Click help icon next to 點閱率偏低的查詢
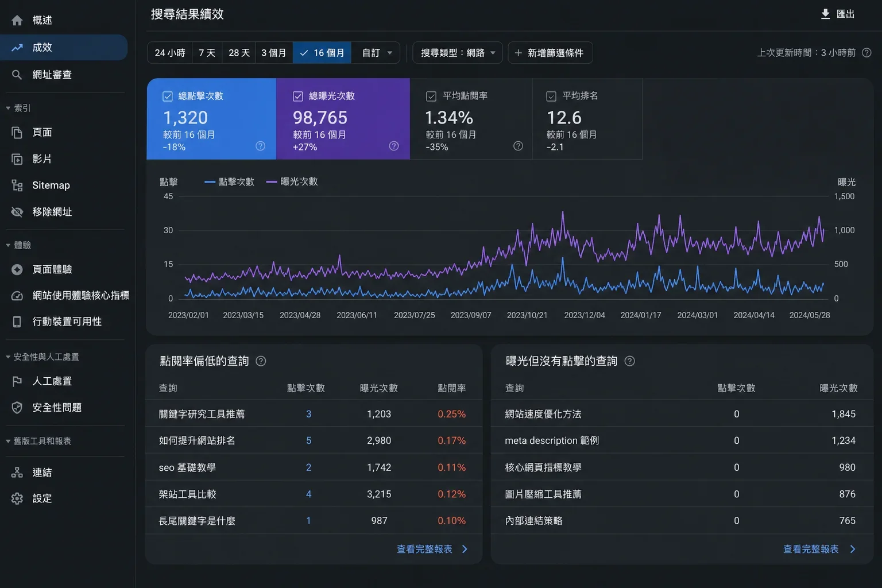The height and width of the screenshot is (588, 882). click(x=261, y=361)
